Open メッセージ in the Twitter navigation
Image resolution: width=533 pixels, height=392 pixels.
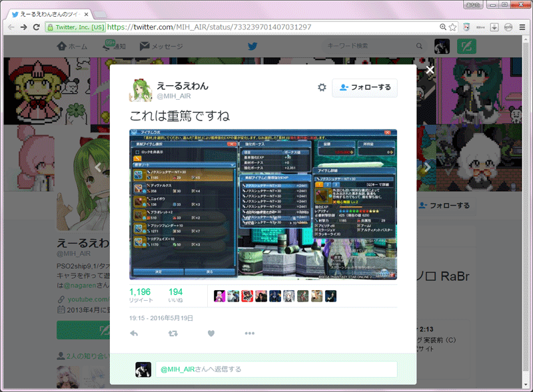pos(161,46)
